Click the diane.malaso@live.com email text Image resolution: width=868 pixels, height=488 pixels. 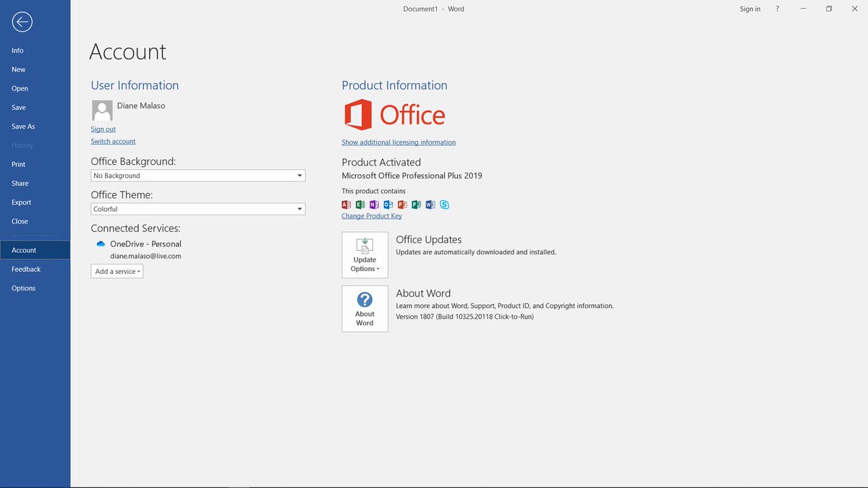coord(145,256)
